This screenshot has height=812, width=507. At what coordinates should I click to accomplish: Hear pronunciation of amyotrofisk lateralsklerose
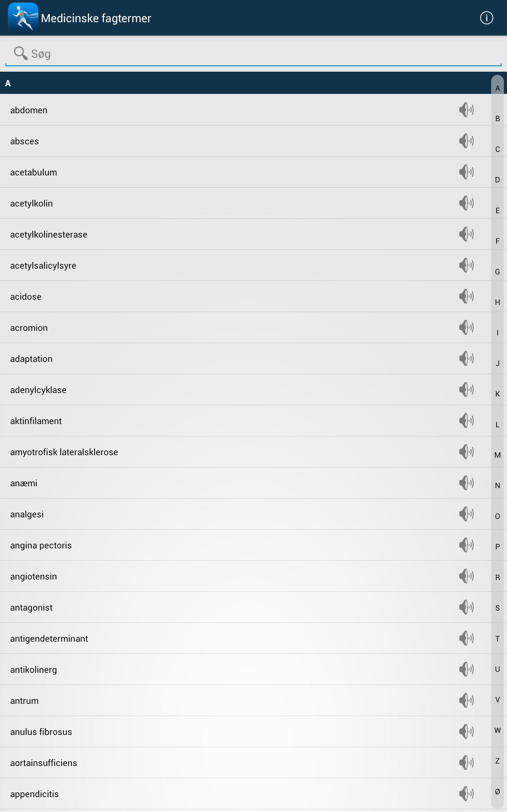[466, 452]
